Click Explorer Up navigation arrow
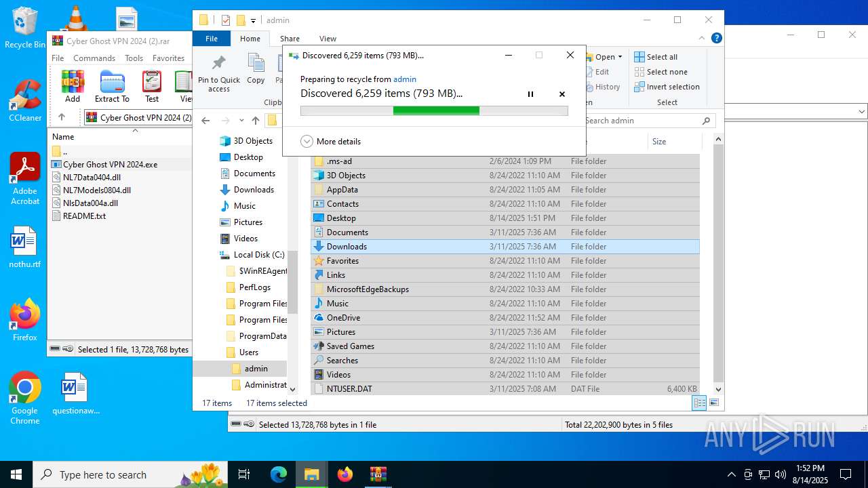868x488 pixels. pos(256,121)
